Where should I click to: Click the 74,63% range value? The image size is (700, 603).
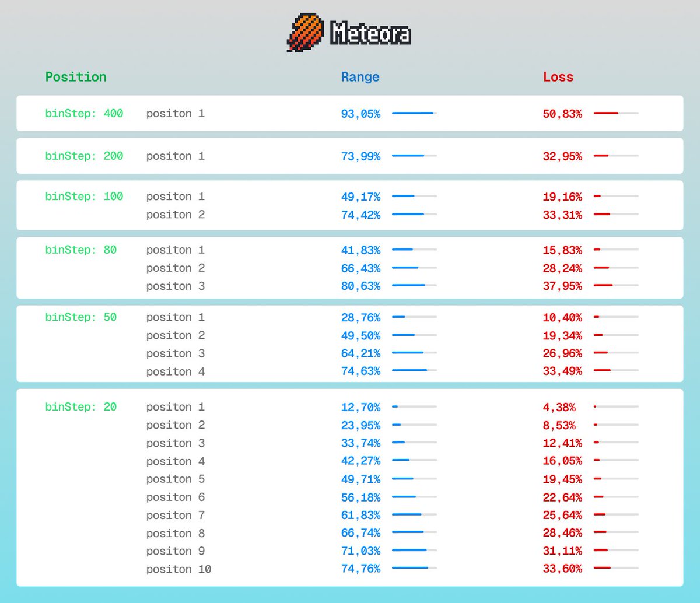(360, 371)
